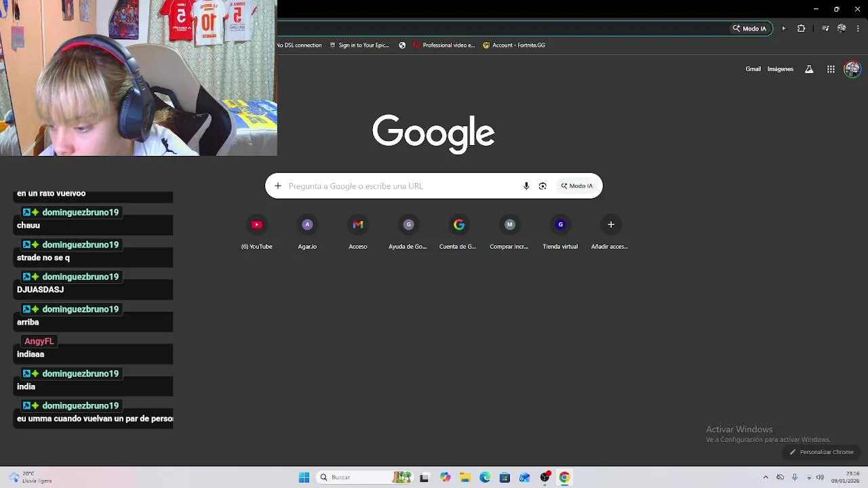This screenshot has height=488, width=868.
Task: Open Modo IA in the search box
Action: click(x=577, y=186)
